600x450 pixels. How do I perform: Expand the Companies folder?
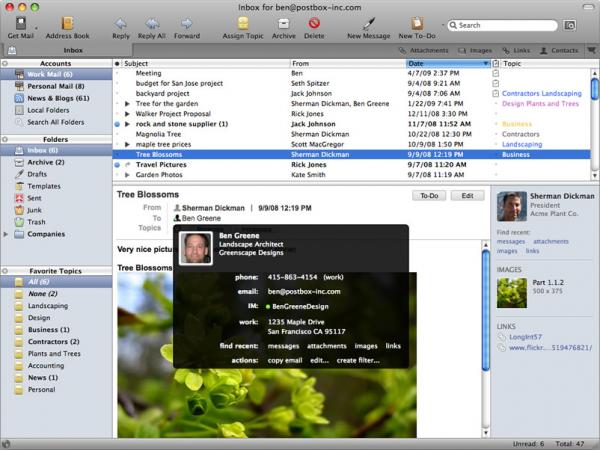(x=7, y=234)
